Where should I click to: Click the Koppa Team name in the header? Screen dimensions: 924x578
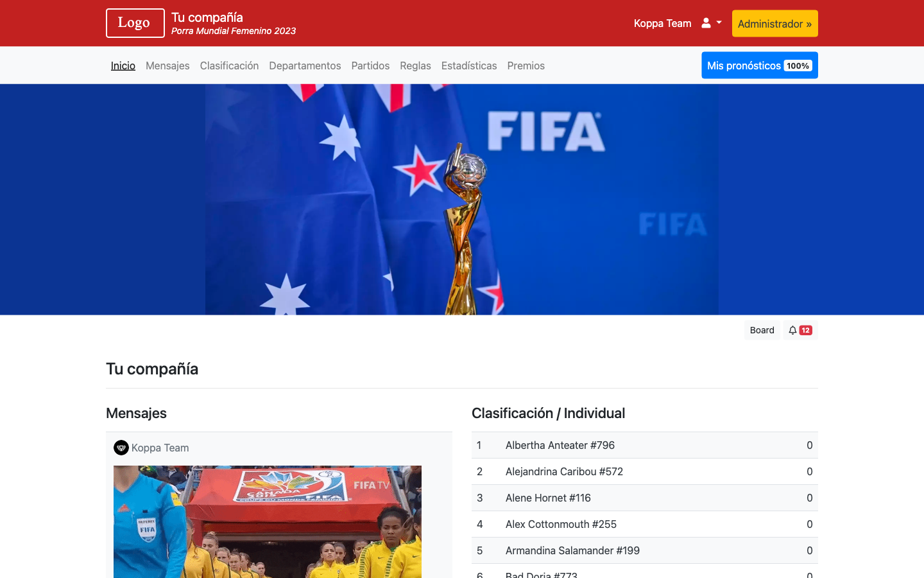pyautogui.click(x=662, y=23)
